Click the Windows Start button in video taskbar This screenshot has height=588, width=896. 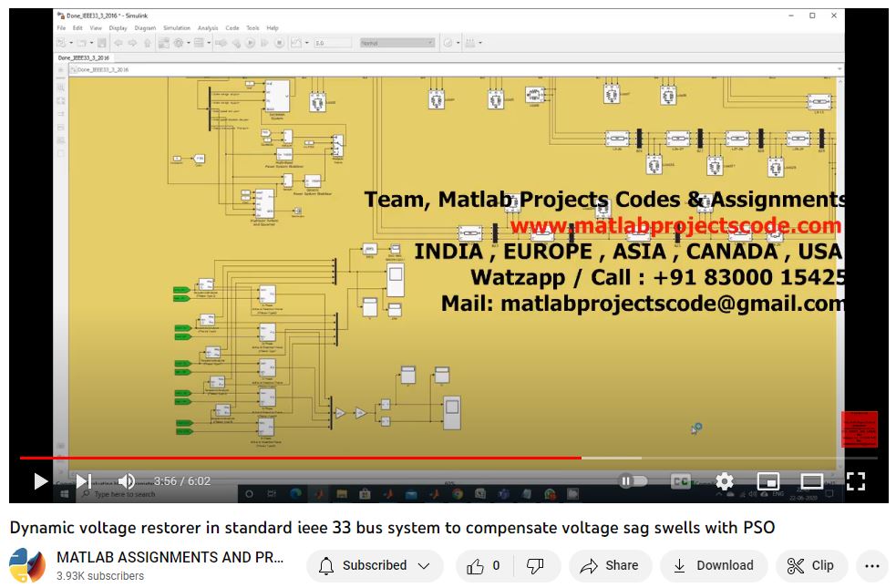[65, 494]
